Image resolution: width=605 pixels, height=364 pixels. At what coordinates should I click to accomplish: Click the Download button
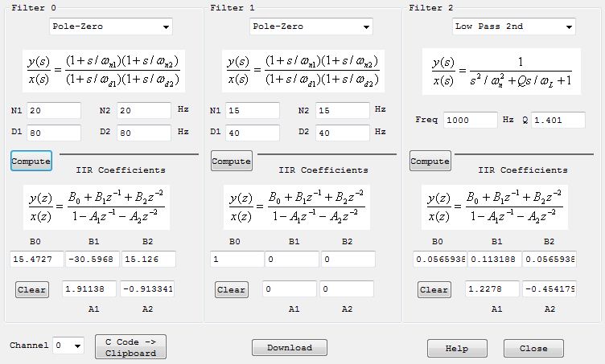coord(289,348)
